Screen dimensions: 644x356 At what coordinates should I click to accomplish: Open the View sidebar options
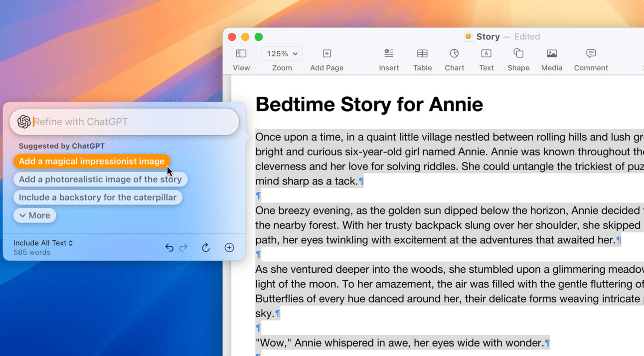[x=241, y=54]
